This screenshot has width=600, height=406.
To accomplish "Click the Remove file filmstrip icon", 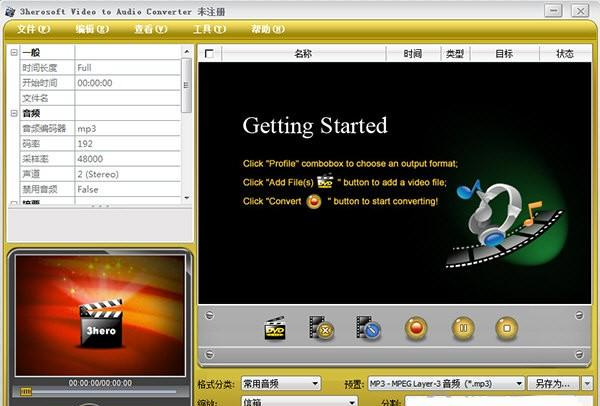I will click(321, 328).
